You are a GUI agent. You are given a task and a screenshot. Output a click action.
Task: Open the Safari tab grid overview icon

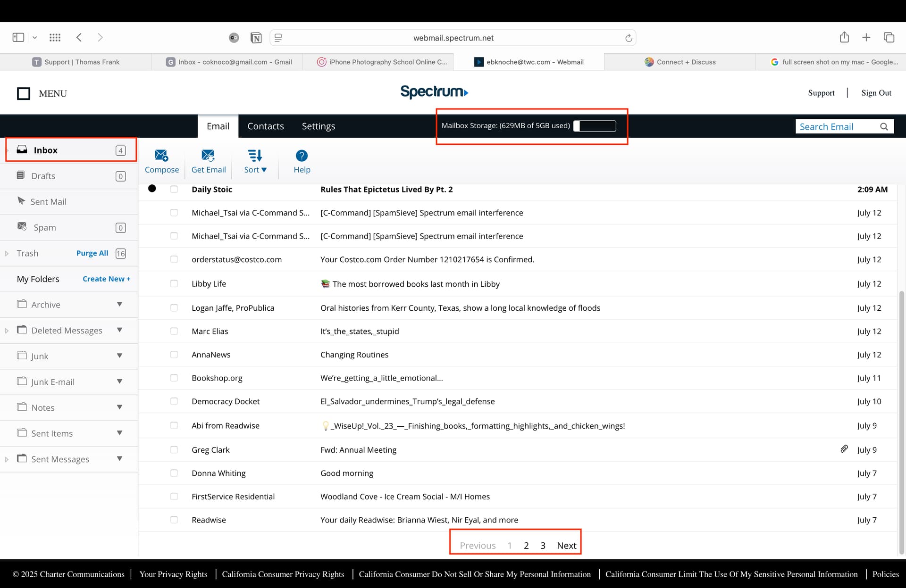click(55, 37)
